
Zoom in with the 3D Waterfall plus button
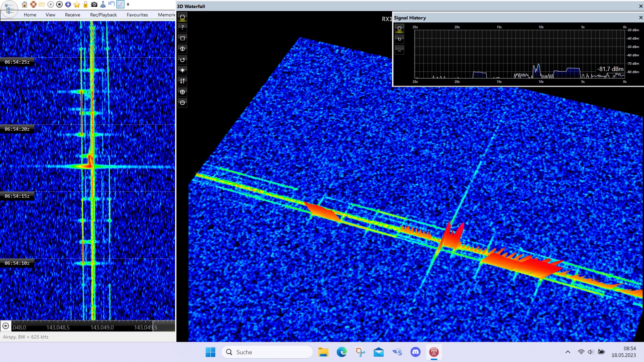[x=182, y=92]
